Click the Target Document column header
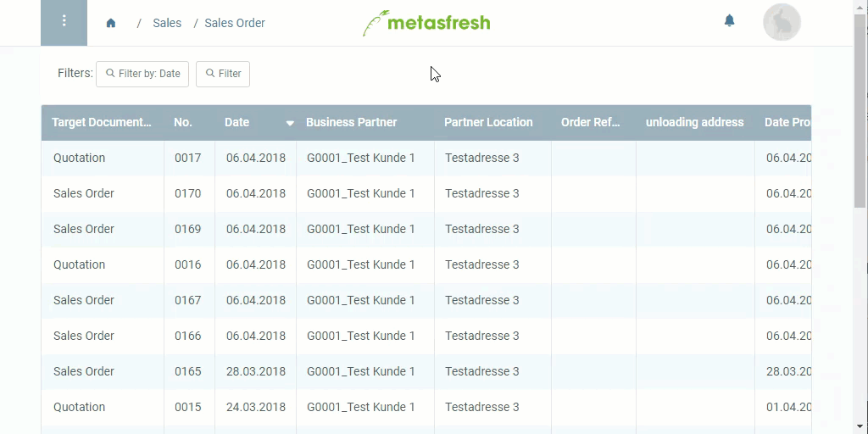The height and width of the screenshot is (434, 868). [102, 122]
